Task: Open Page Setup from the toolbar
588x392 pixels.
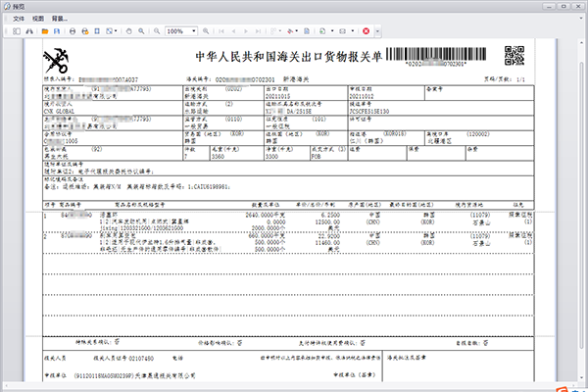Action: point(97,31)
